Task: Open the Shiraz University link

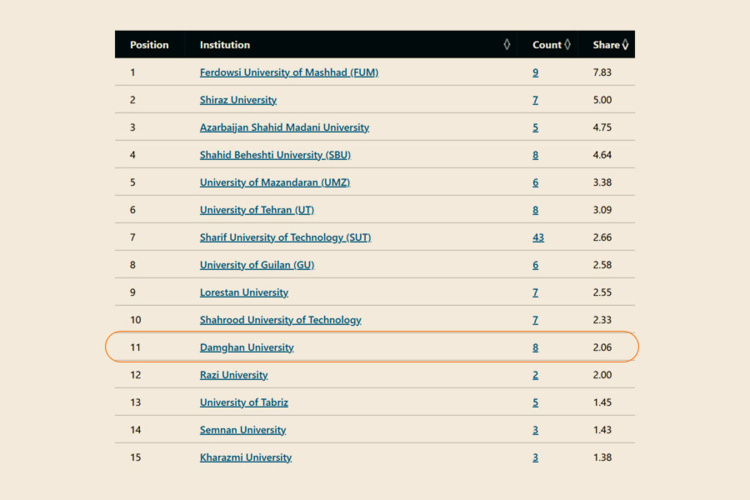Action: click(238, 100)
